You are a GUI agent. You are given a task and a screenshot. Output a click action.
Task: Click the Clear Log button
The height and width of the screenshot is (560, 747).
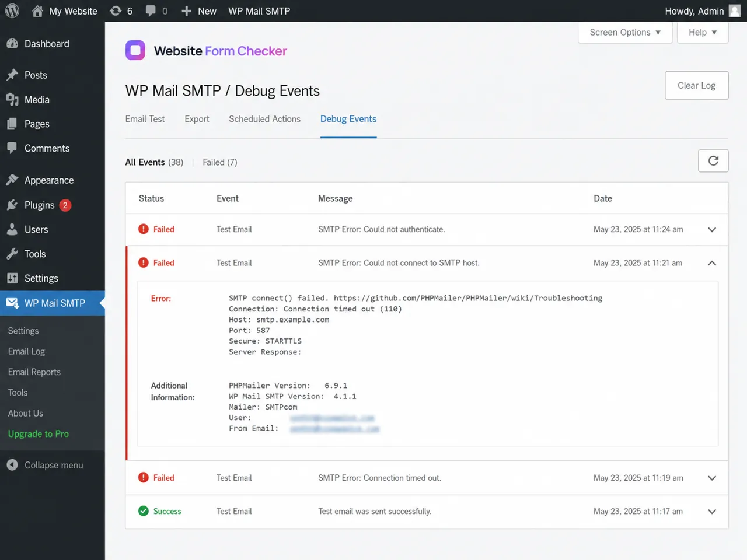tap(697, 86)
